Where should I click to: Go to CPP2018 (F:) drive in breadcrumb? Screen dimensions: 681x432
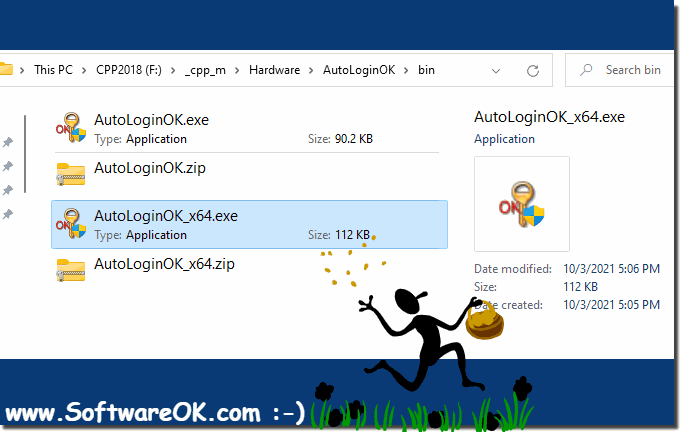(129, 70)
